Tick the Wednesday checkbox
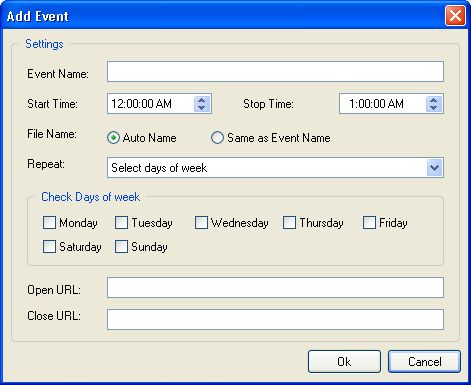This screenshot has height=385, width=471. pyautogui.click(x=201, y=223)
